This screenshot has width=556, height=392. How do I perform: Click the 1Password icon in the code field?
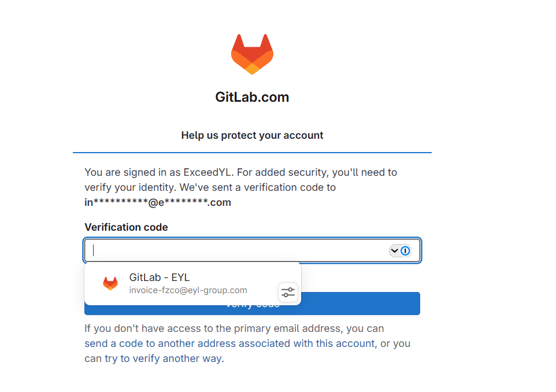(405, 250)
